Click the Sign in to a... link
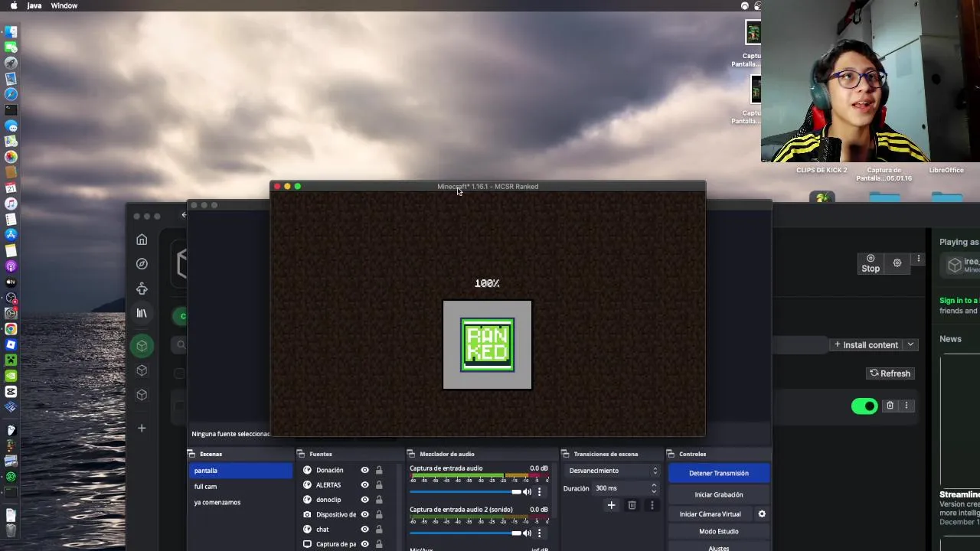 click(959, 301)
